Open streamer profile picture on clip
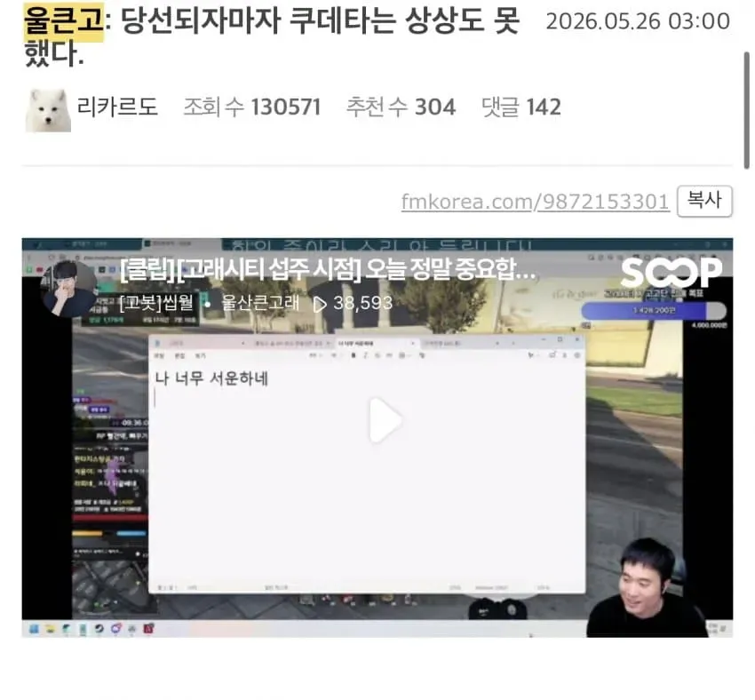 69,289
